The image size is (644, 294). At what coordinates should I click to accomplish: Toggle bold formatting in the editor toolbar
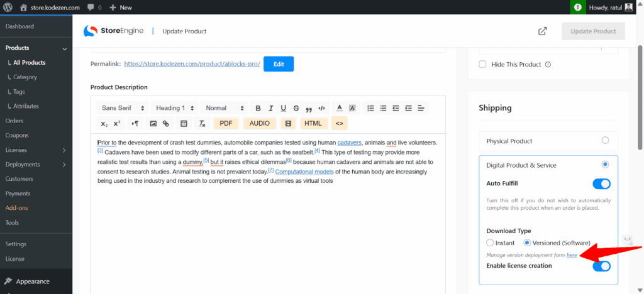pyautogui.click(x=258, y=108)
